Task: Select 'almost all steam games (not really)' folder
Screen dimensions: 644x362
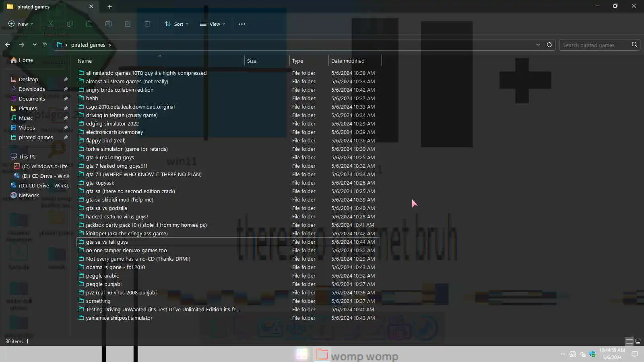Action: [228, 81]
